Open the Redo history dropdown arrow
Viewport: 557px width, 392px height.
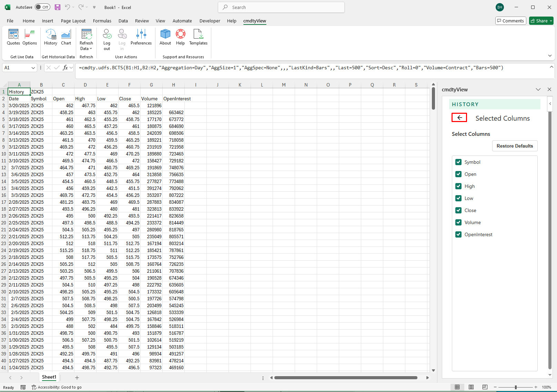tap(87, 7)
